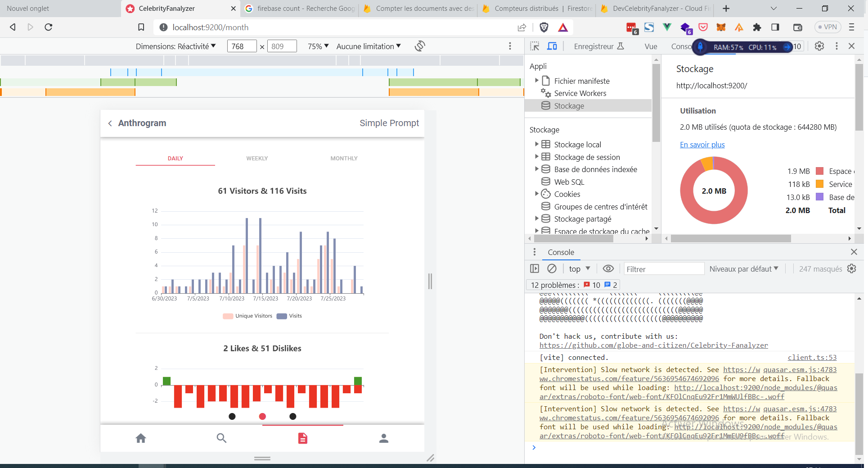868x468 pixels.
Task: Enable the VPN in the browser toolbar
Action: pos(828,27)
